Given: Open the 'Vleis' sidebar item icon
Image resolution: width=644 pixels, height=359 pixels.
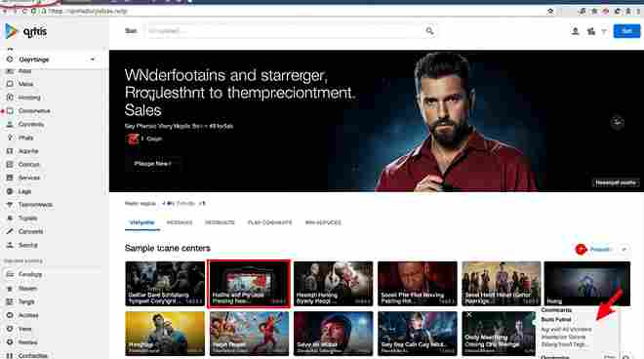Looking at the screenshot, I should point(10,84).
